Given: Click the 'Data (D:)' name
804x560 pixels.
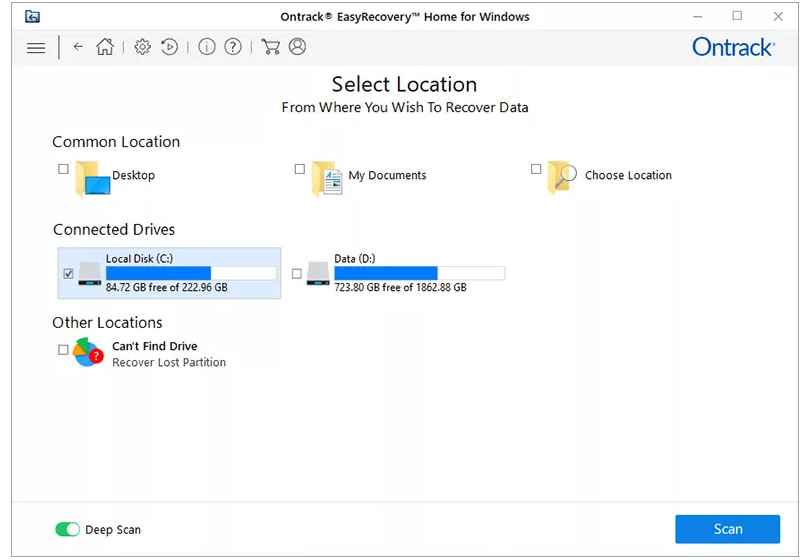Looking at the screenshot, I should (x=355, y=258).
